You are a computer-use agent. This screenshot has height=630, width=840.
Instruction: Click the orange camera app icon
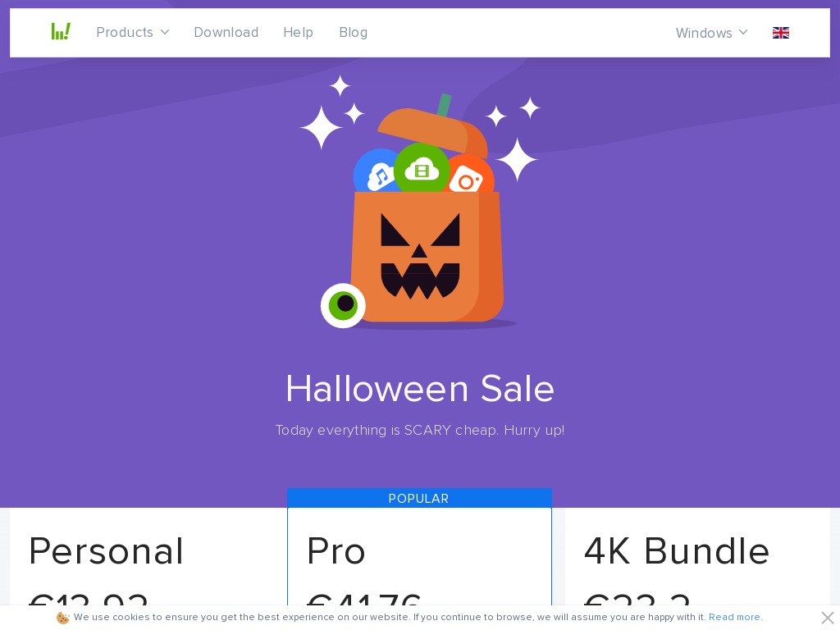coord(469,176)
